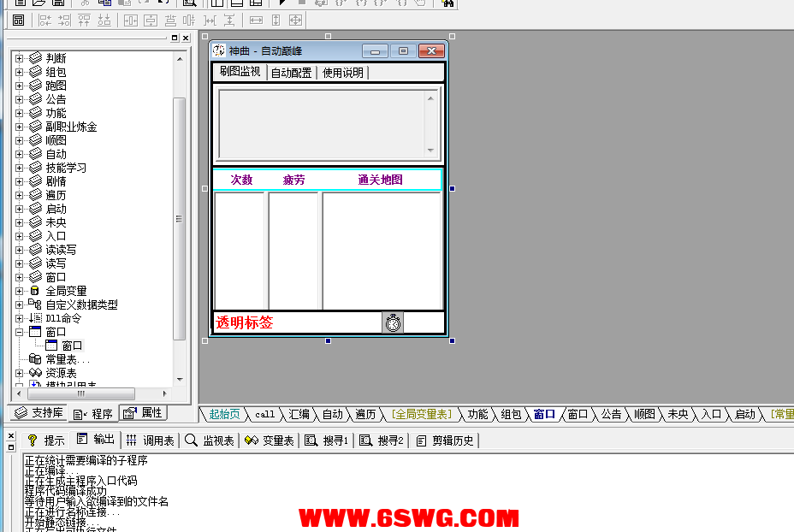The image size is (794, 532).
Task: Click the Run (play) toolbar icon
Action: point(283,3)
